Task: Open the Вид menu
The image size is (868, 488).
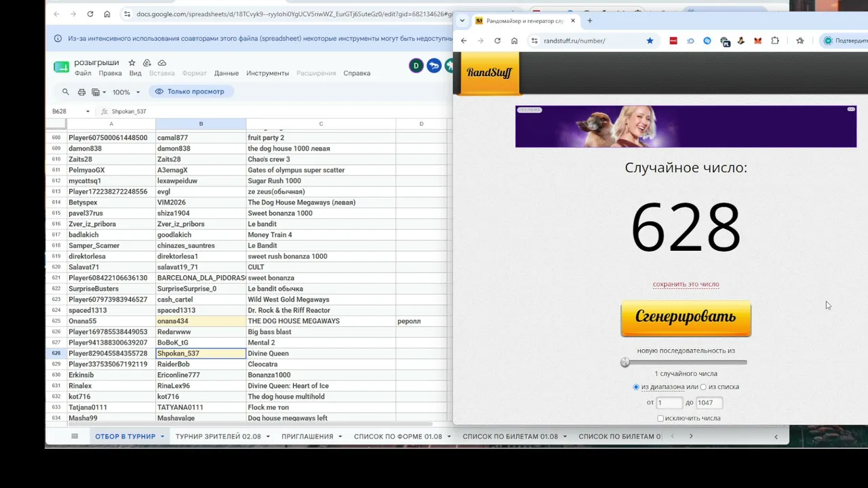Action: click(135, 73)
